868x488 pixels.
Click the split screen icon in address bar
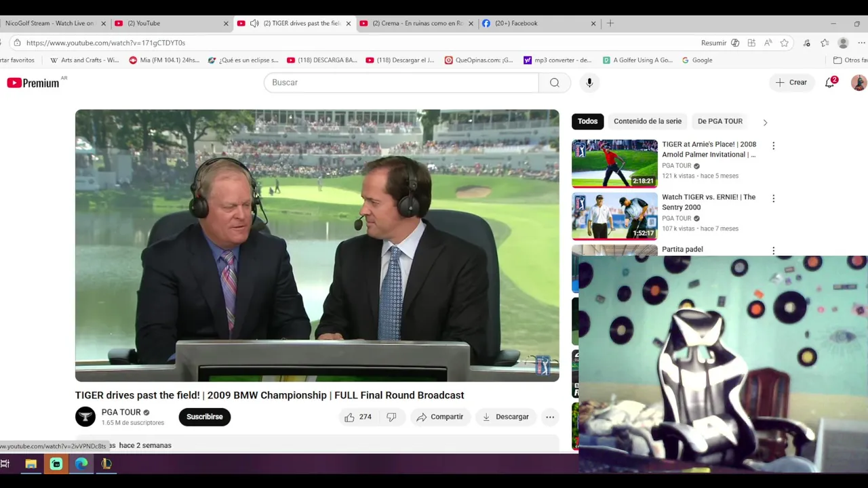(751, 43)
